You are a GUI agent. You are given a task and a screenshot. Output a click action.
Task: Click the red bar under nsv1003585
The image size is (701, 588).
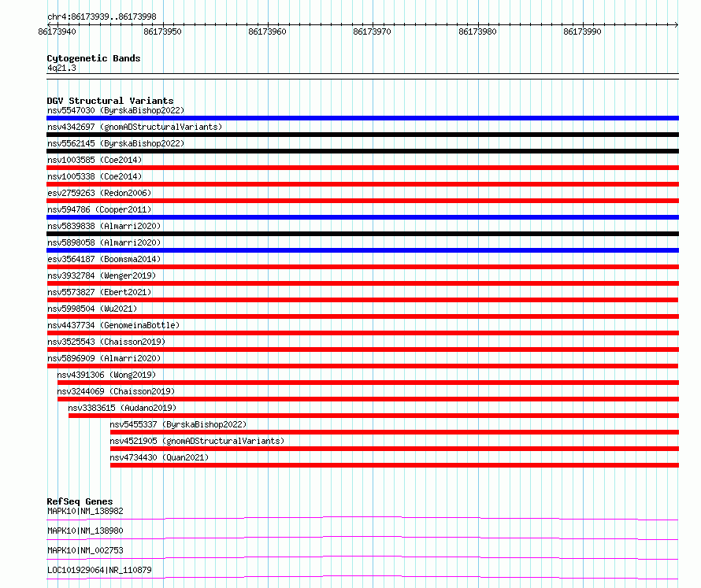(362, 168)
